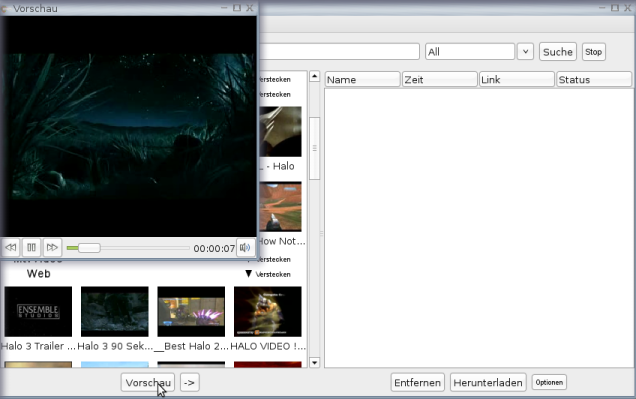The width and height of the screenshot is (636, 399).
Task: Sort by the Name column header
Action: click(362, 79)
